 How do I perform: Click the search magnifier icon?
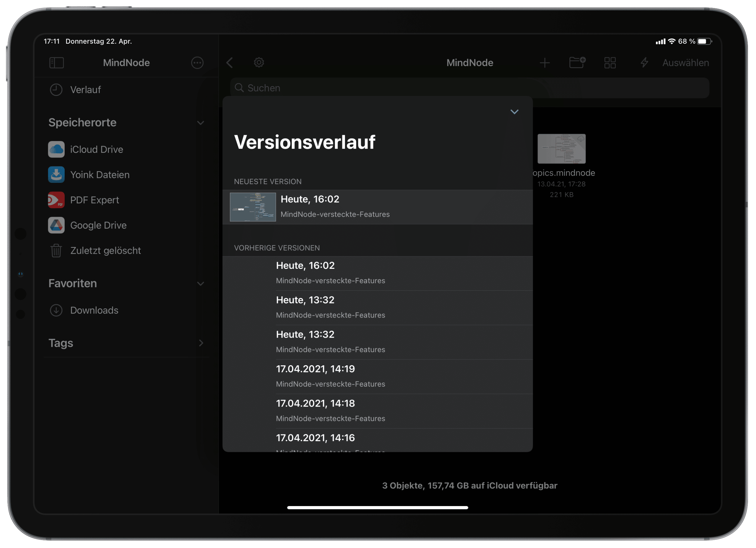239,88
